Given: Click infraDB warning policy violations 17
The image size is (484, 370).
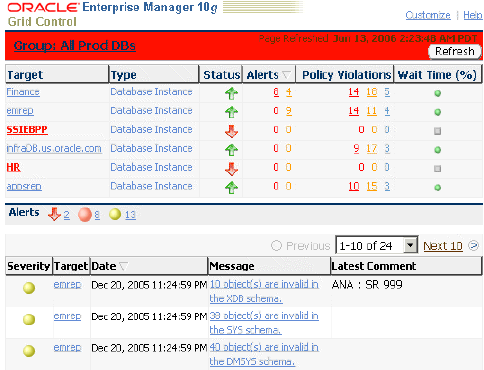Looking at the screenshot, I should 372,149.
